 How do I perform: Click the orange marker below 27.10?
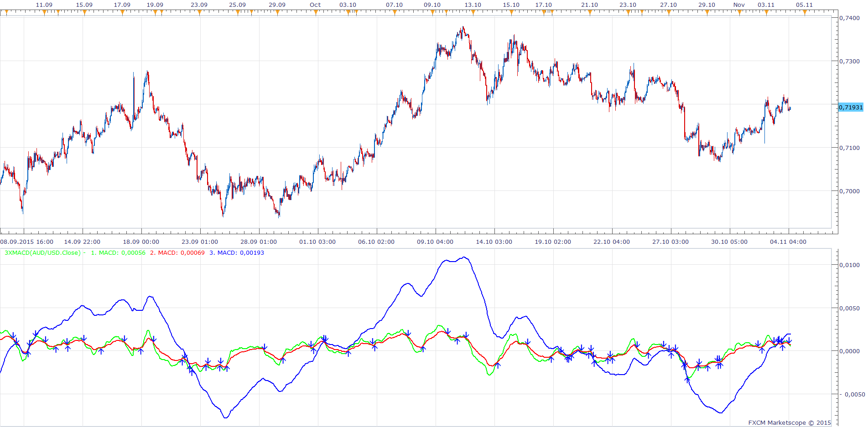coord(669,13)
